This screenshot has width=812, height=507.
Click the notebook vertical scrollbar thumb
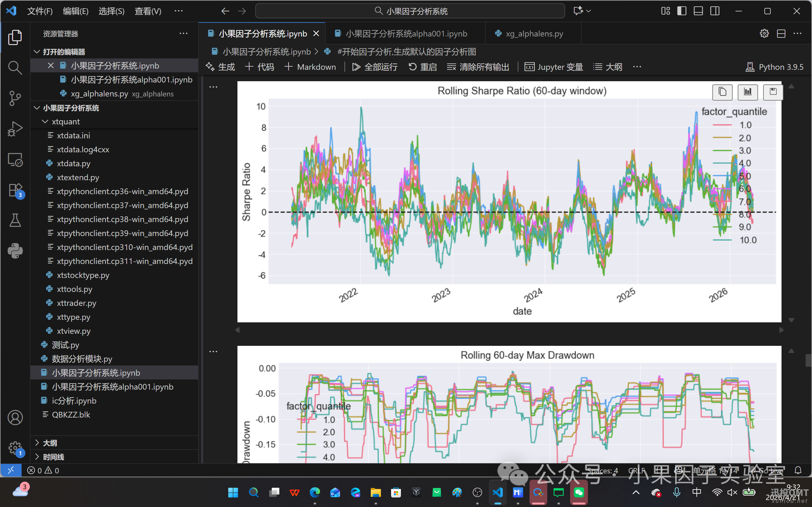click(x=808, y=360)
